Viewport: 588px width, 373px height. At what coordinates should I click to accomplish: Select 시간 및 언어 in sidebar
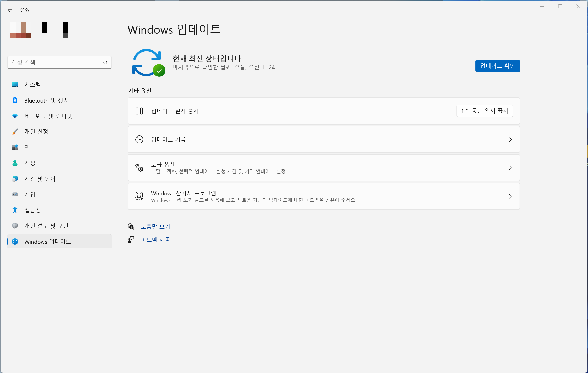(40, 179)
